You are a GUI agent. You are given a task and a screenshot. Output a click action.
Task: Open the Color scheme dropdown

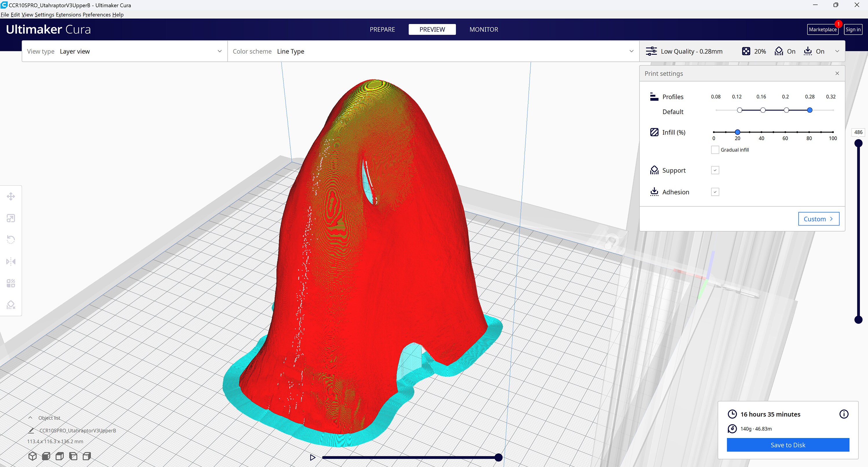click(x=433, y=51)
